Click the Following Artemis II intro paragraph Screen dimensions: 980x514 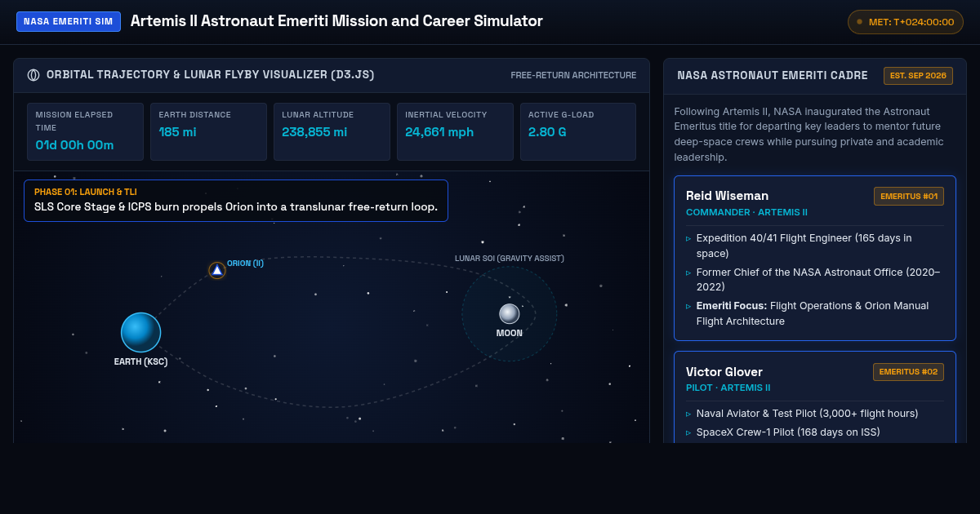808,134
